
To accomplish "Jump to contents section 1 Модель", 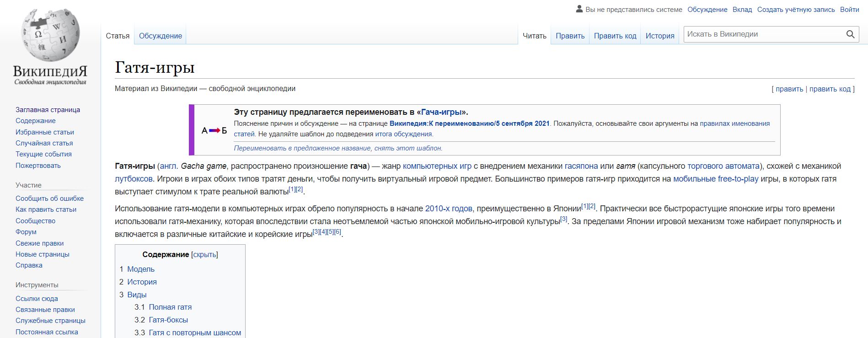I will point(141,269).
